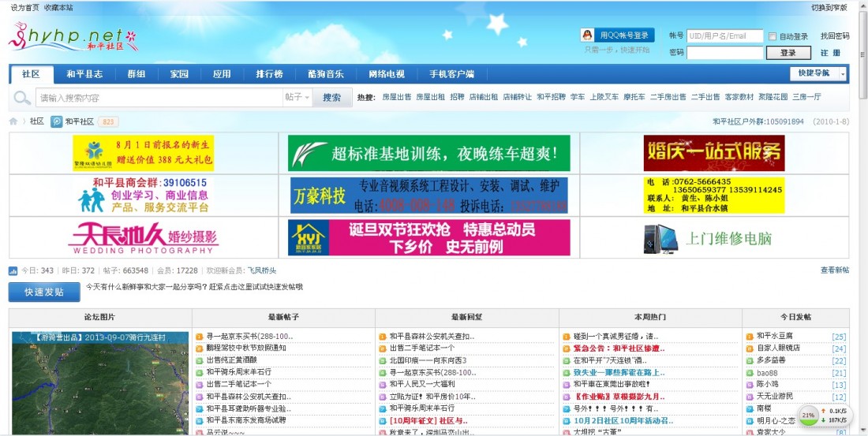Click the 用QQ帐号登录 button
Screen dimensions: 868x436
(618, 35)
